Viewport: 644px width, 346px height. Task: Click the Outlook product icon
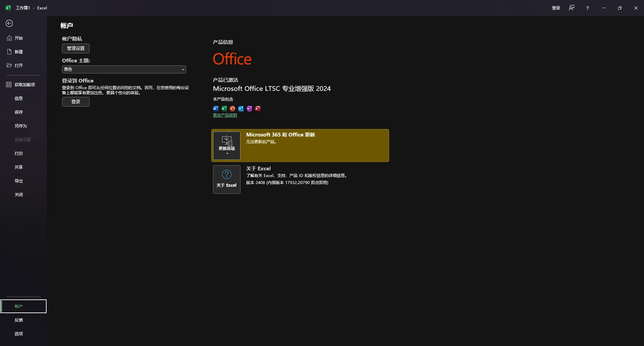coord(241,108)
